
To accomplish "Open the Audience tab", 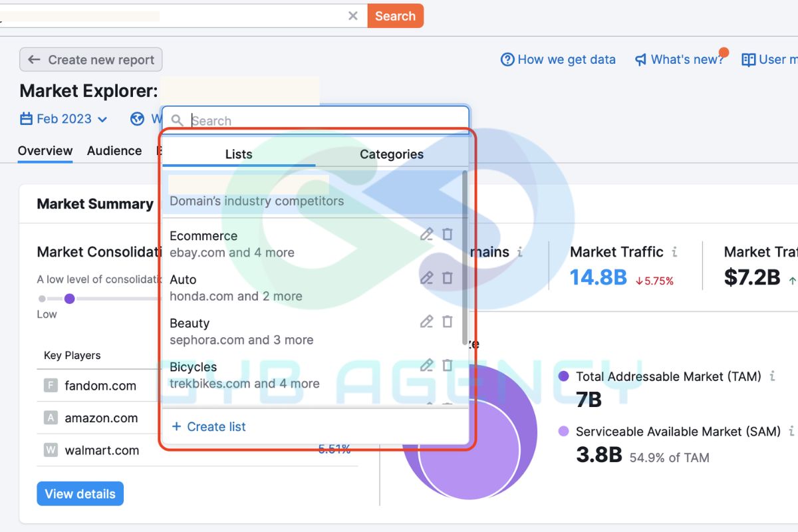I will point(114,151).
